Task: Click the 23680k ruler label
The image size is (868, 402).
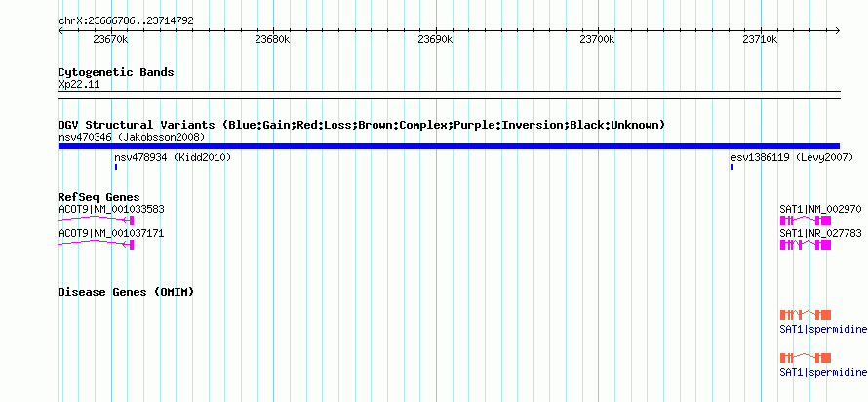Action: [272, 40]
